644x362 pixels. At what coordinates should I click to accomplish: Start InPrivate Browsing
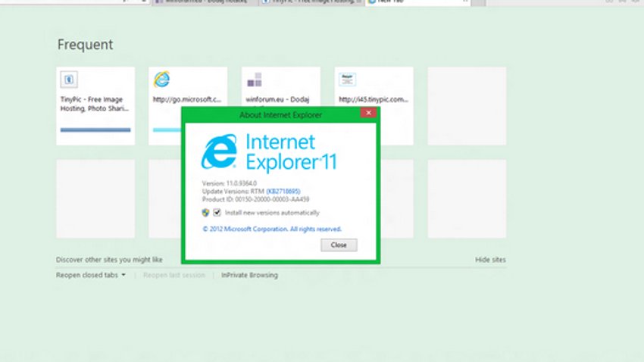pos(249,275)
